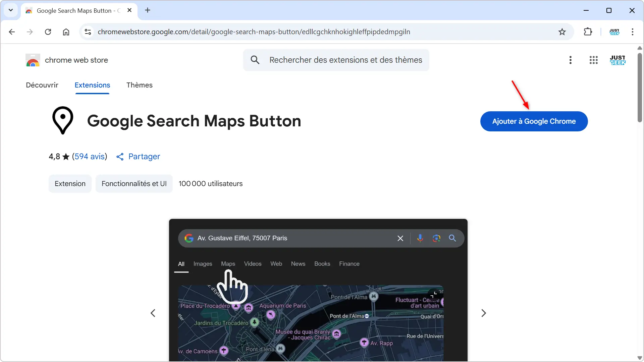This screenshot has width=644, height=362.
Task: Click the Extension category chip
Action: coord(70,184)
